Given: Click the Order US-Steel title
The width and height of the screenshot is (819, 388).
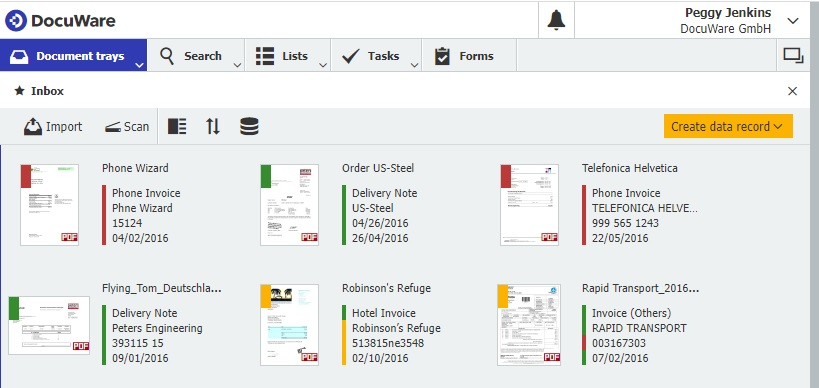Looking at the screenshot, I should click(x=378, y=168).
